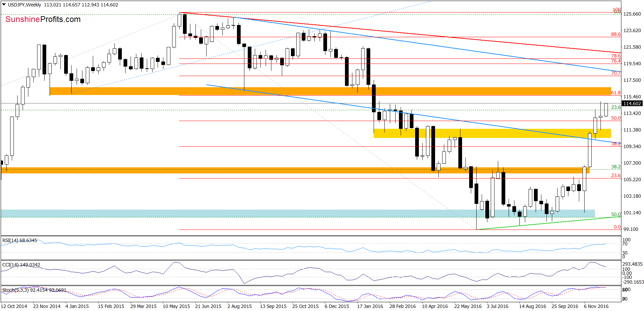Click the 17 Jan 2016 date label

click(370, 306)
